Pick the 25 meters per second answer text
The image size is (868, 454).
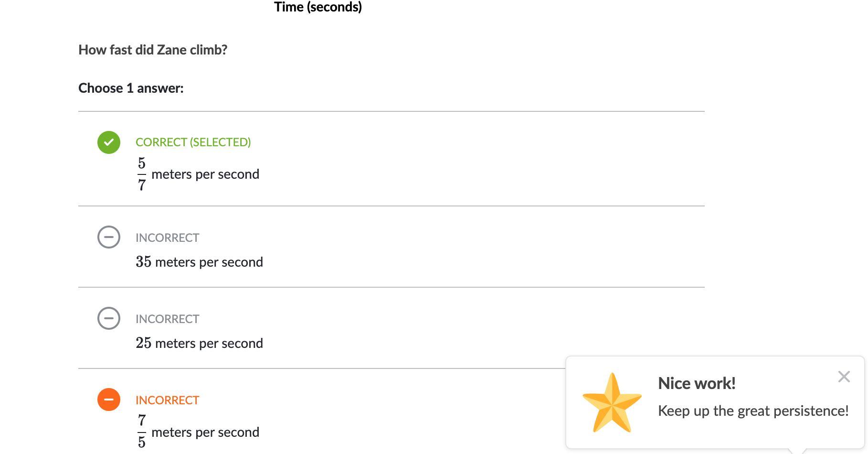[x=199, y=343]
